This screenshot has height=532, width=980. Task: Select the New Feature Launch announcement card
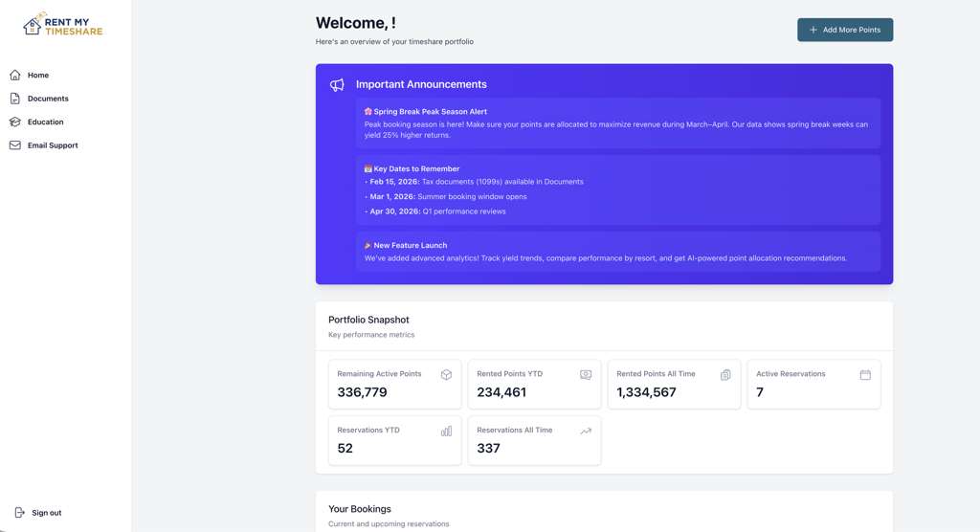click(617, 252)
